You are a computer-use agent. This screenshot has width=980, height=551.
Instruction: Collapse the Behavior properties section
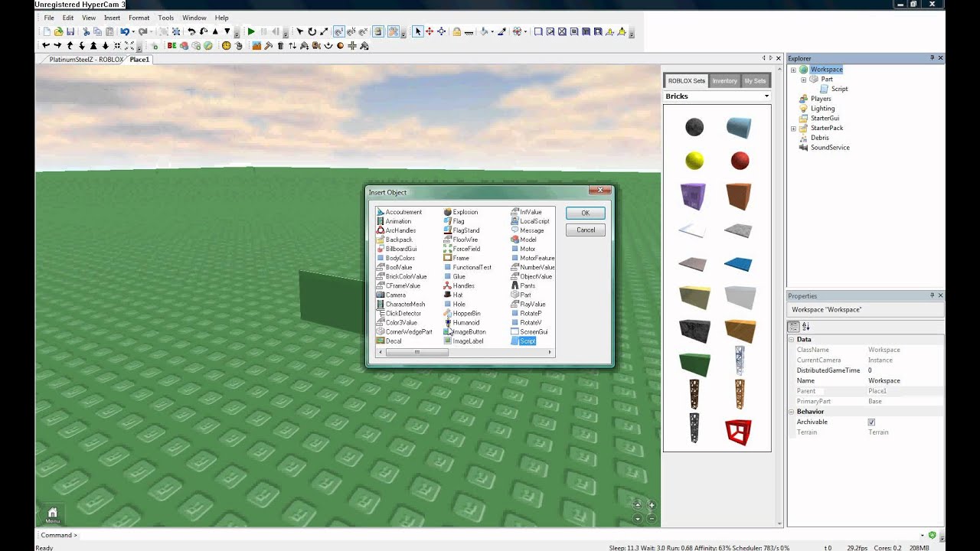792,412
